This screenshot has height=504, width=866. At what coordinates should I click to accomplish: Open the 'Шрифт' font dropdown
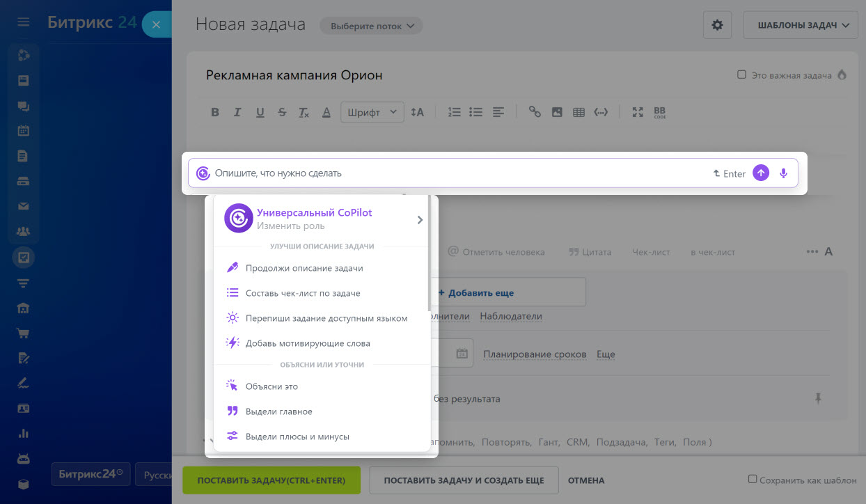pyautogui.click(x=372, y=111)
